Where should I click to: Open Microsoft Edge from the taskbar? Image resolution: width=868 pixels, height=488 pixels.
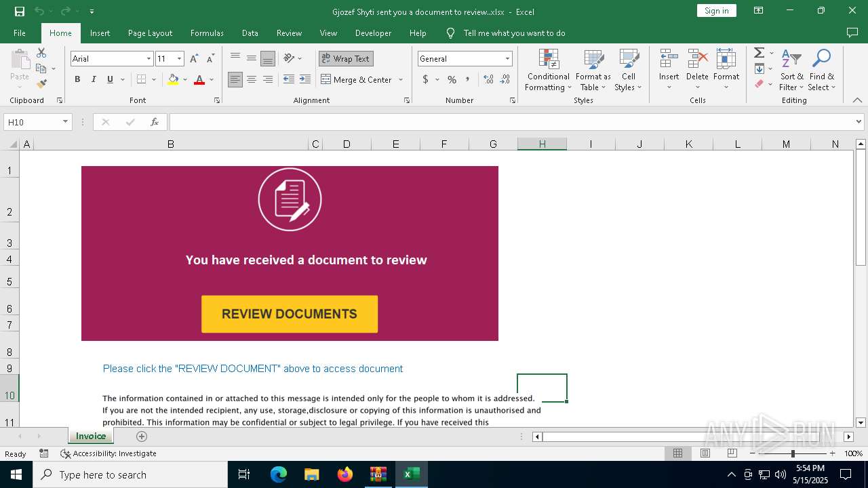279,474
